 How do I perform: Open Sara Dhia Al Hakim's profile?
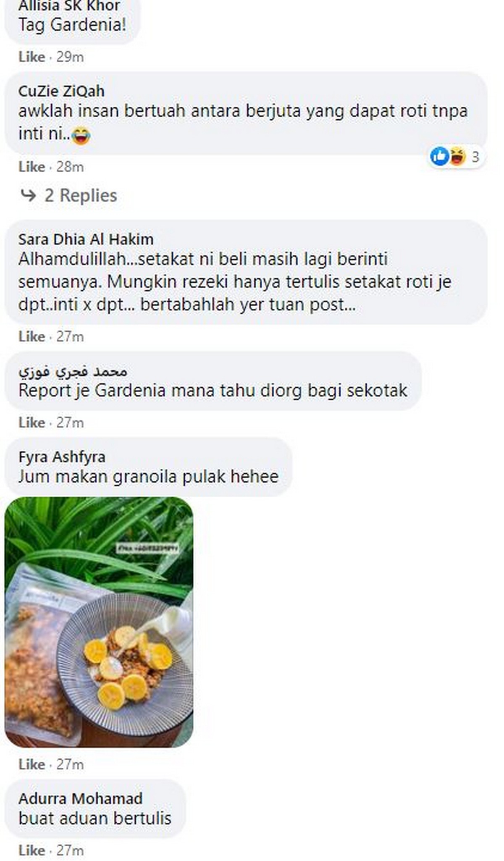coord(86,239)
